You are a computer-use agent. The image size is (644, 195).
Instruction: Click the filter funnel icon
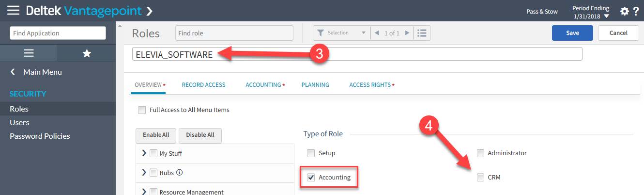click(x=320, y=33)
